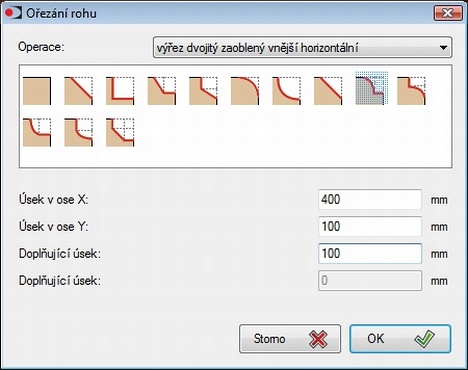The height and width of the screenshot is (370, 468).
Task: Focus the first Doplňující úsek field
Action: [x=370, y=253]
